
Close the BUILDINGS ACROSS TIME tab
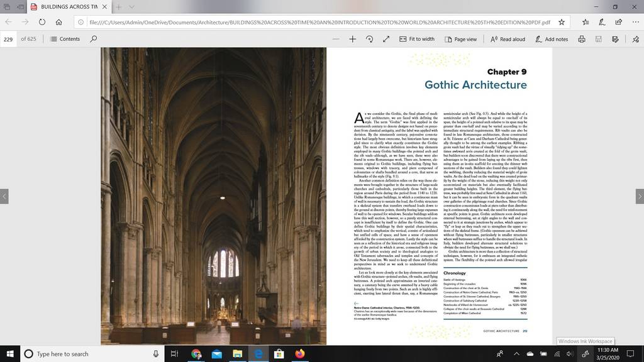pos(105,7)
